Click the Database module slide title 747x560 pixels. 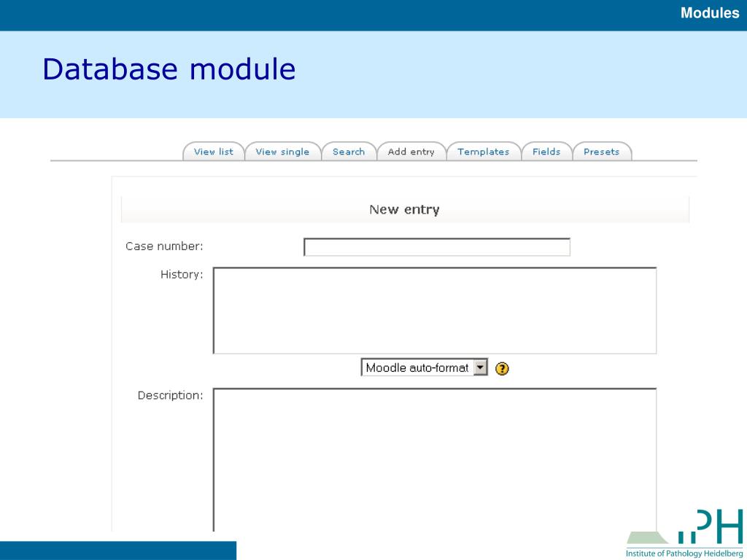click(169, 69)
